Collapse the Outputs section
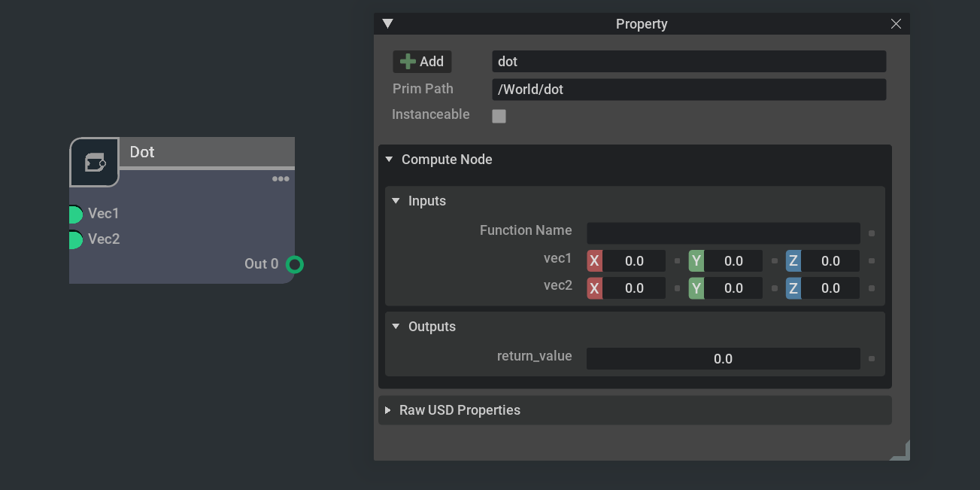This screenshot has height=490, width=980. [x=396, y=327]
